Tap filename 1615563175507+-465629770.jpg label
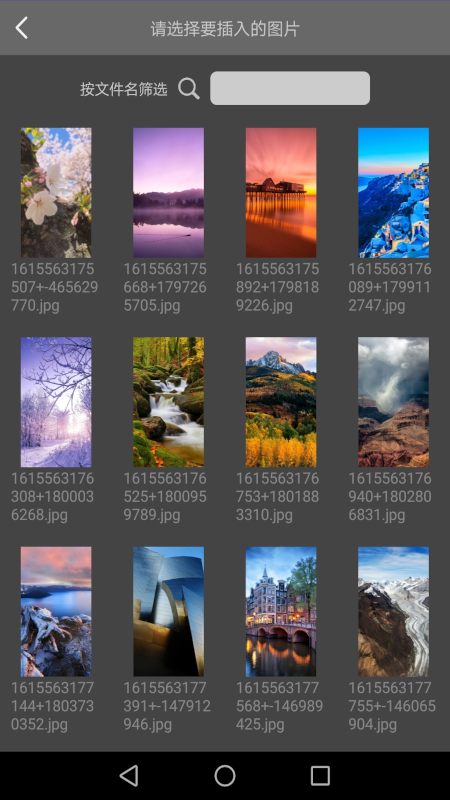The width and height of the screenshot is (450, 800). pos(55,287)
